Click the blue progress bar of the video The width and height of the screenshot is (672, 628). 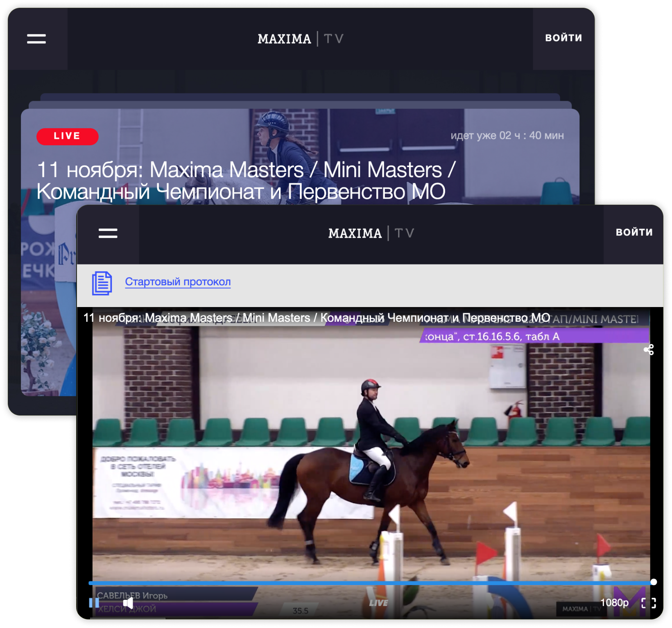[369, 581]
